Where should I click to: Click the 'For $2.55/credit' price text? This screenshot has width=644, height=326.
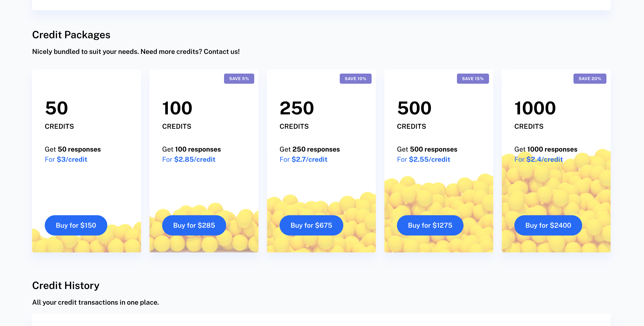423,159
